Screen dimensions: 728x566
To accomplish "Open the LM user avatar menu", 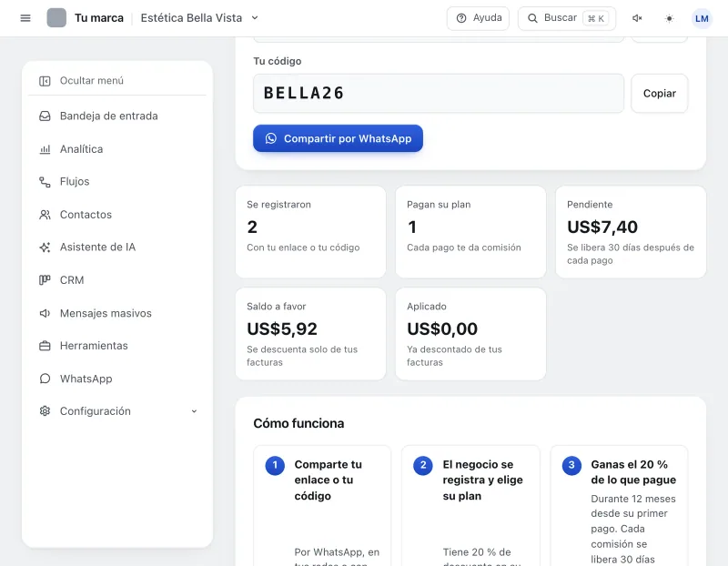I will pos(702,18).
